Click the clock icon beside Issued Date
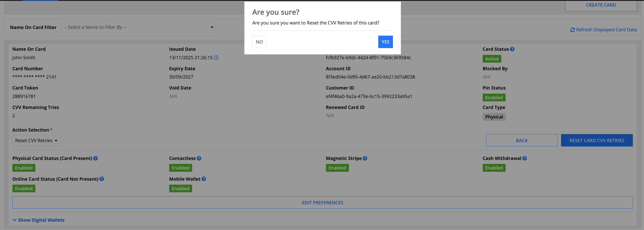Screen dimensions: 644x230 pos(216,58)
